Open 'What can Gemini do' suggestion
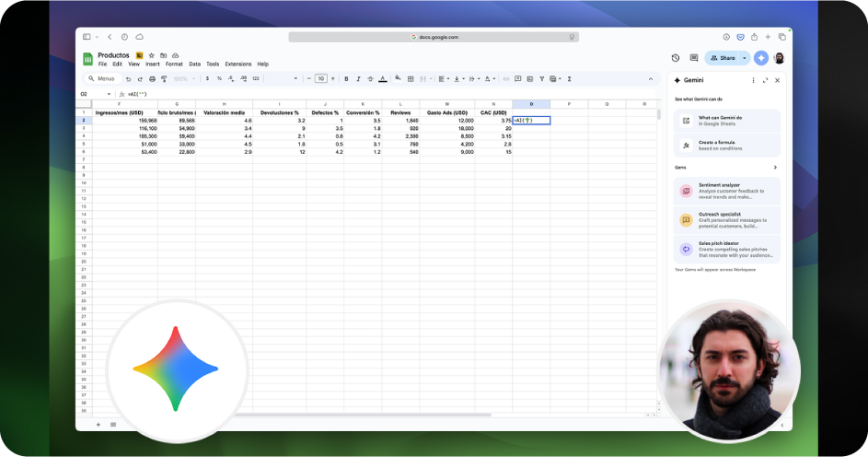The image size is (868, 457). (x=727, y=121)
